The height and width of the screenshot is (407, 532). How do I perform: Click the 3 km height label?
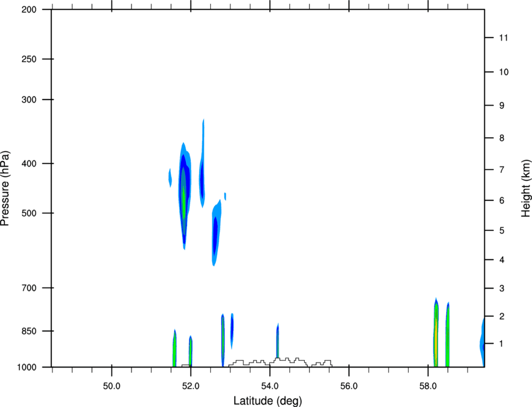(502, 289)
